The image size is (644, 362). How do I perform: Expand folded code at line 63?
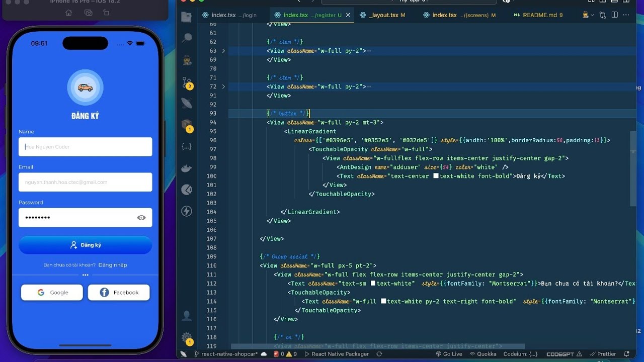(x=223, y=51)
